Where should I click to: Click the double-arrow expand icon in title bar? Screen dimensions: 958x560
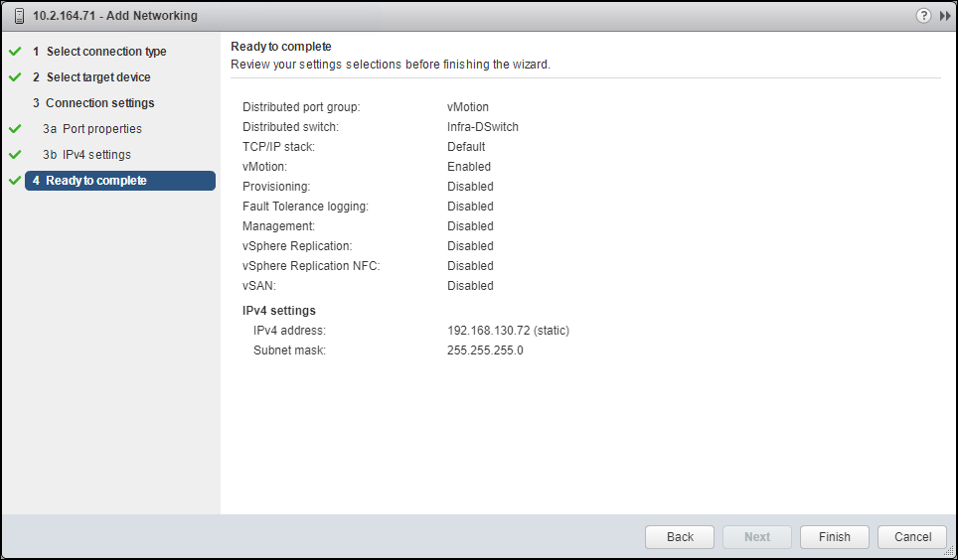[944, 16]
